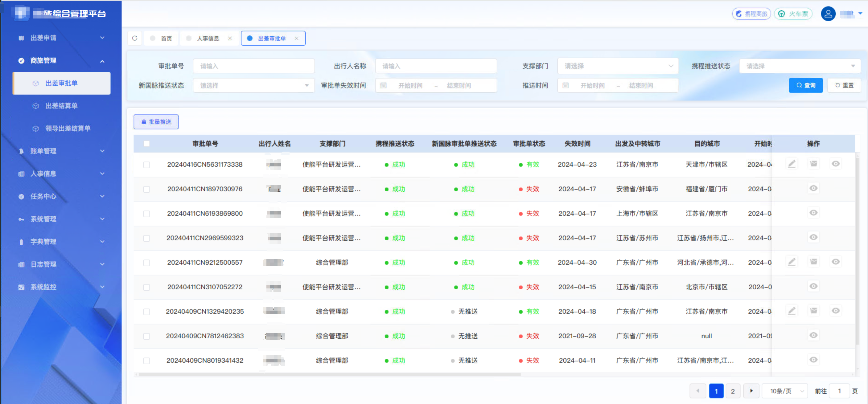View details eye icon for 20240411CN3107052272

click(x=813, y=287)
